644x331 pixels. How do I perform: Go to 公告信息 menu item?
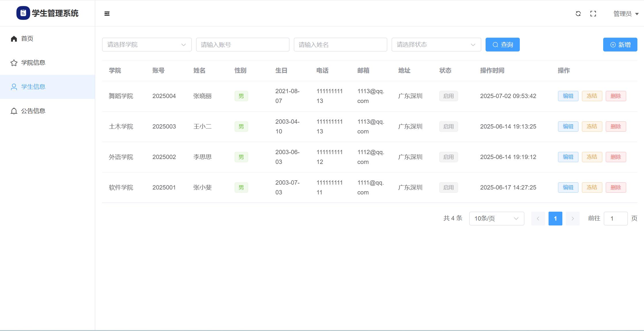click(x=33, y=111)
